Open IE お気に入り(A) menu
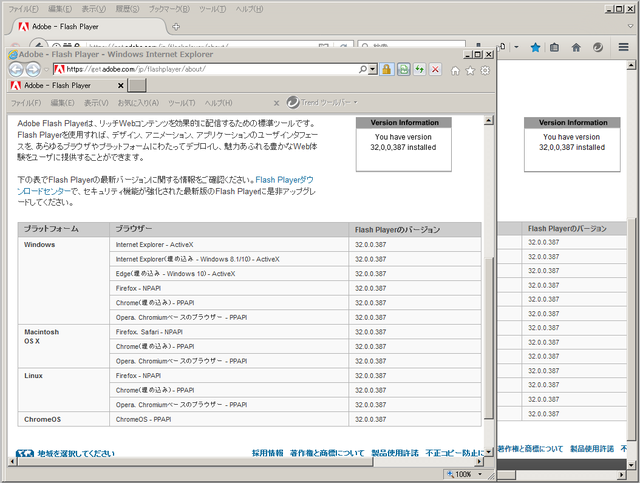Screen dimensions: 640x483 138,103
